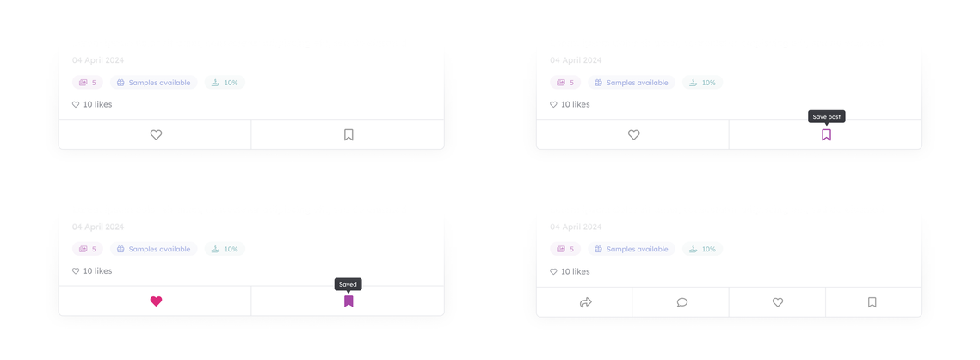Viewport: 980px width, 360px height.
Task: Bookmark the post in the four-button card
Action: [x=872, y=302]
